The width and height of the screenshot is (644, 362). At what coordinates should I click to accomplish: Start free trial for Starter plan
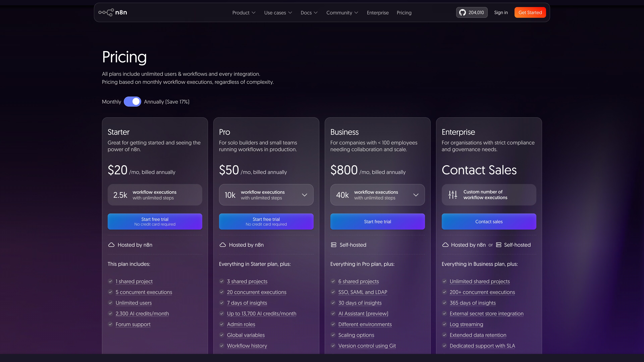(x=155, y=222)
